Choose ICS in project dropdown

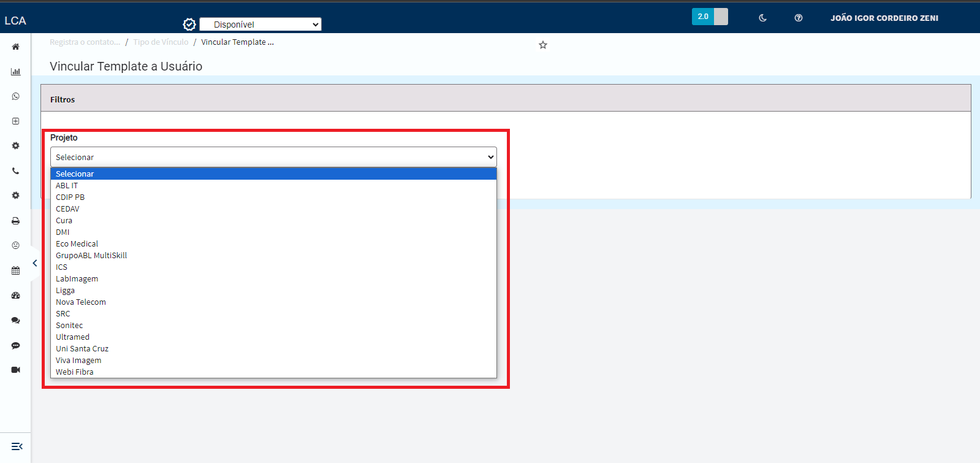273,267
